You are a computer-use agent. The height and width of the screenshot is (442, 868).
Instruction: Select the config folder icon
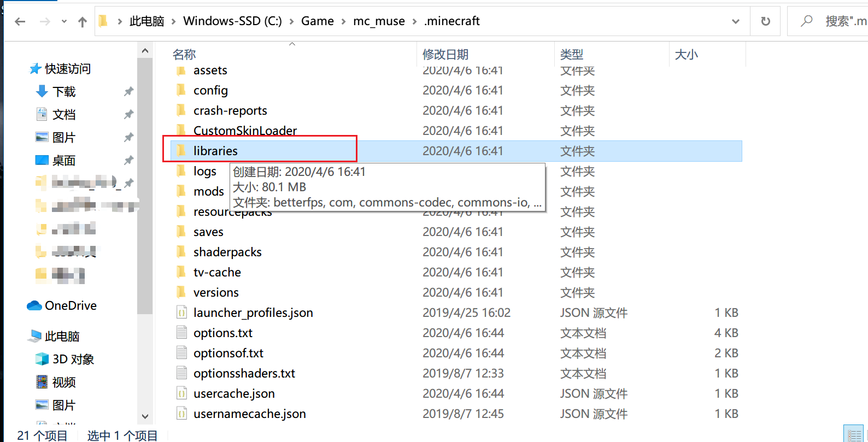click(x=181, y=90)
